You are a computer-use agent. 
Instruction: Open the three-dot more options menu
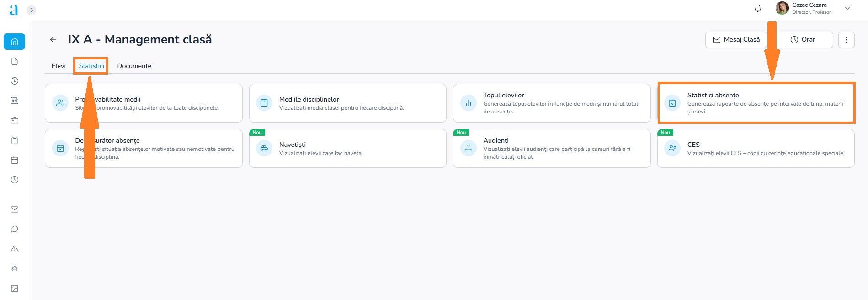846,40
